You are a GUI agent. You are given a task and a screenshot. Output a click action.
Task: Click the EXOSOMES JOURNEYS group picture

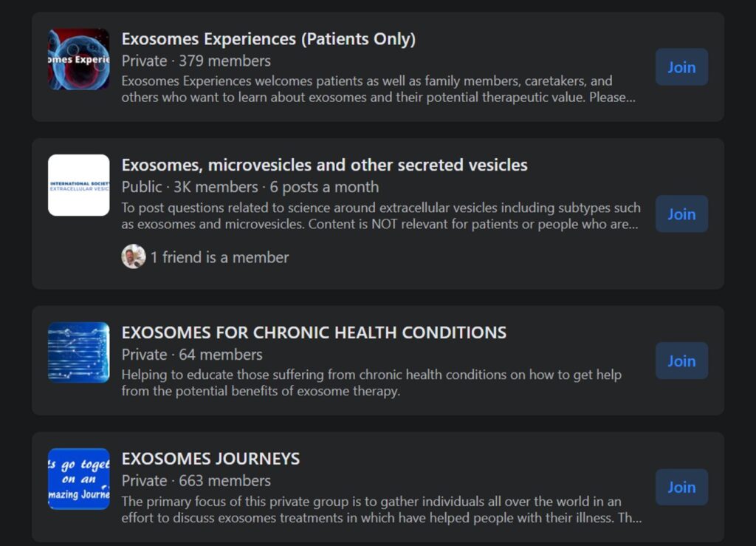78,479
